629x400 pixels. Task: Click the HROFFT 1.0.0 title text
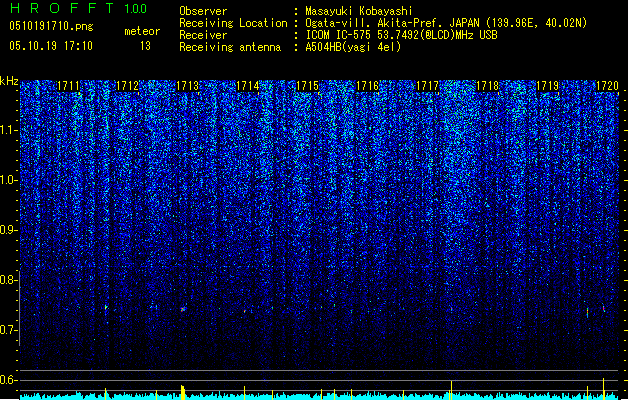[x=78, y=8]
